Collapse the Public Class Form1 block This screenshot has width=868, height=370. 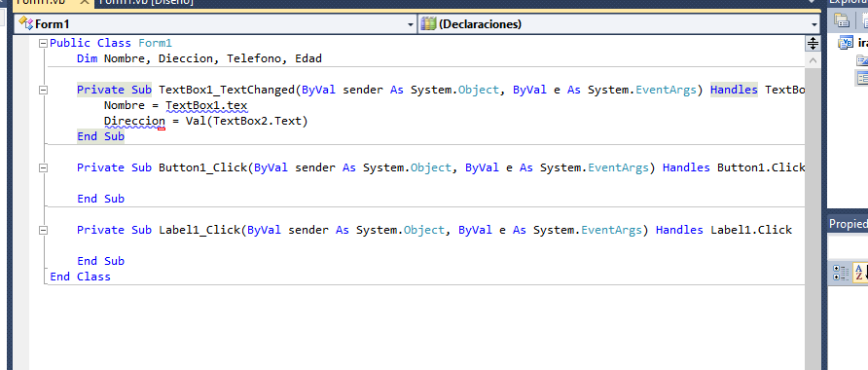point(43,44)
